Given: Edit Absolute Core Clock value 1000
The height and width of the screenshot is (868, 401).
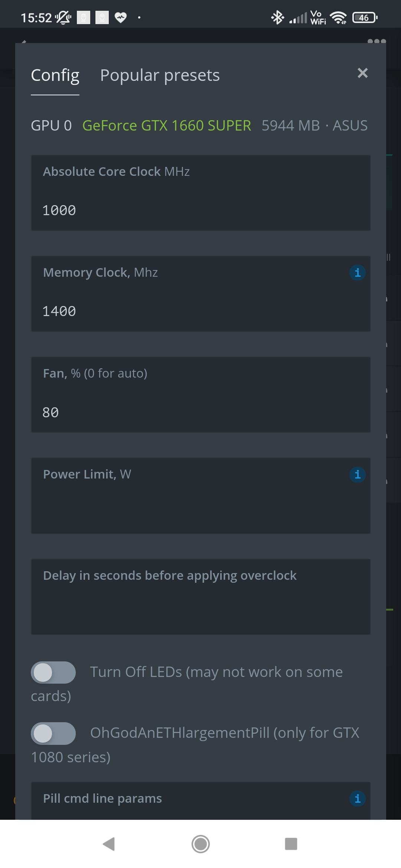Looking at the screenshot, I should click(200, 193).
